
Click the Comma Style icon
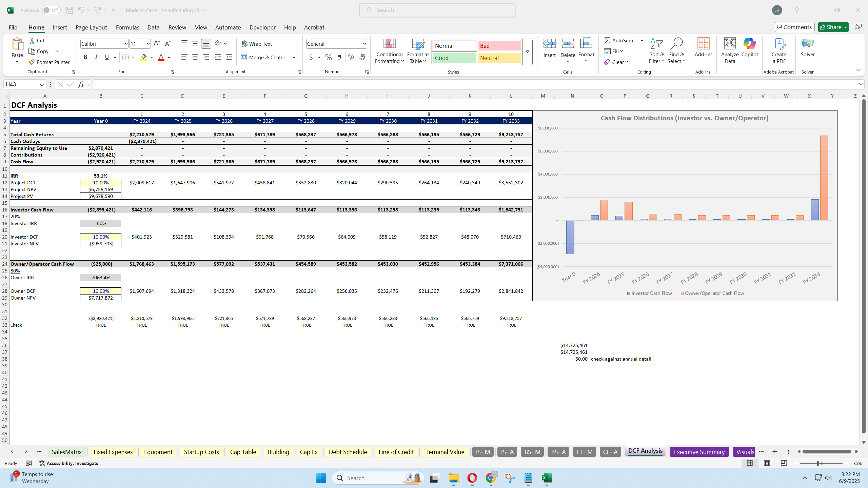coord(339,57)
